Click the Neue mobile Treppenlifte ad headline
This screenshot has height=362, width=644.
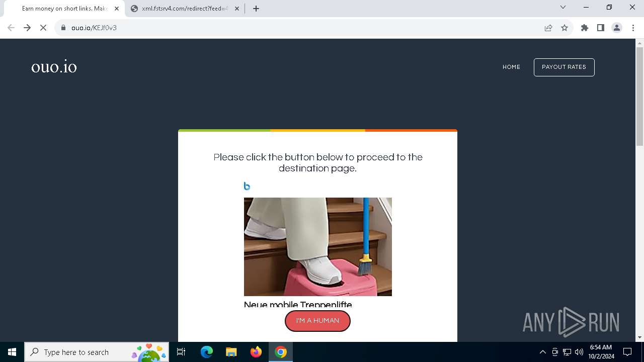(x=298, y=304)
